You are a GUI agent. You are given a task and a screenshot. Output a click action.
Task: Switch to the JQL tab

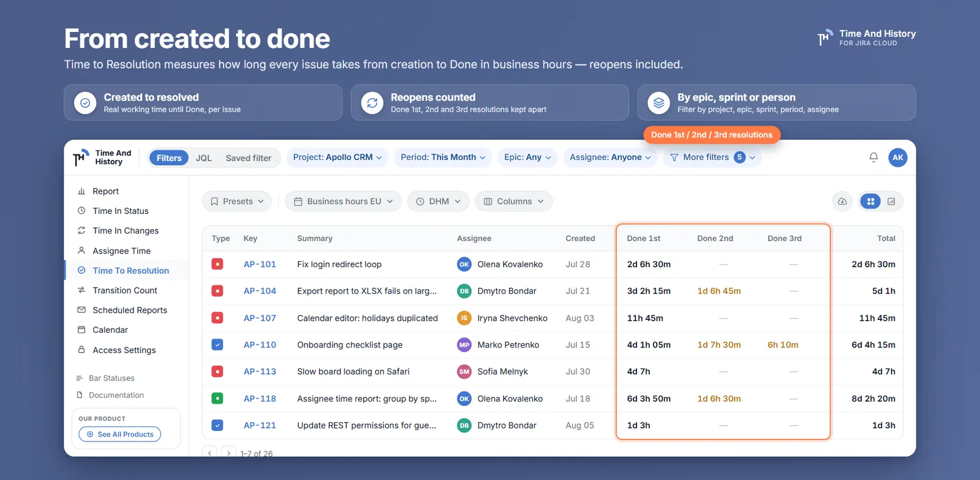click(204, 158)
